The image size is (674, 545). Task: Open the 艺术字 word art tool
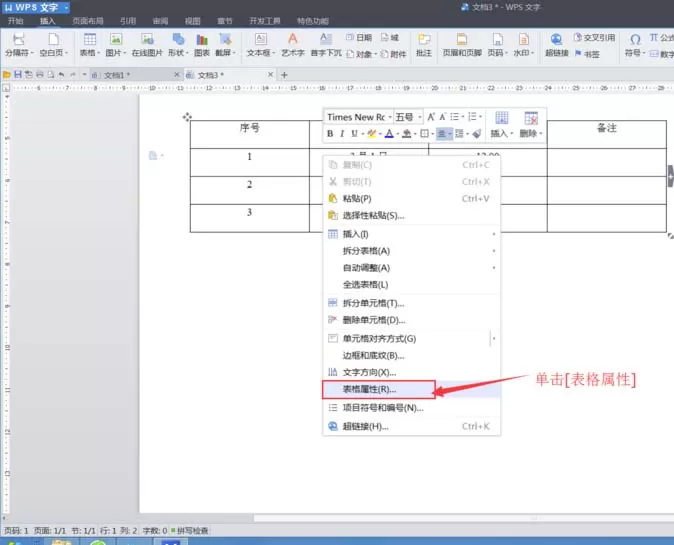(293, 45)
